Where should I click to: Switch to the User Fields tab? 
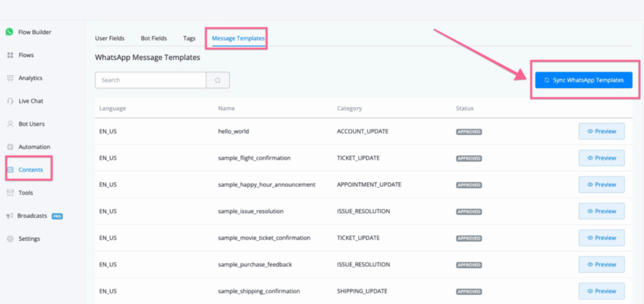109,38
